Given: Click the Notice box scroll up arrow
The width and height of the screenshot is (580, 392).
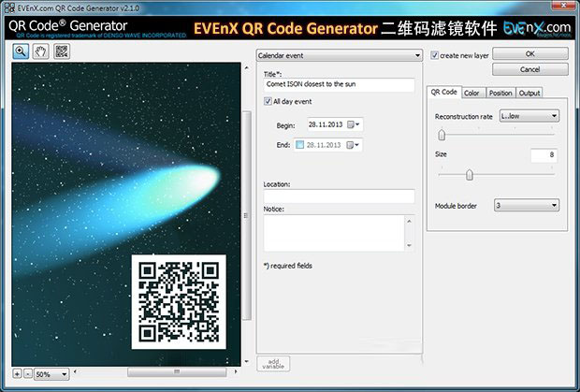Looking at the screenshot, I should 410,221.
